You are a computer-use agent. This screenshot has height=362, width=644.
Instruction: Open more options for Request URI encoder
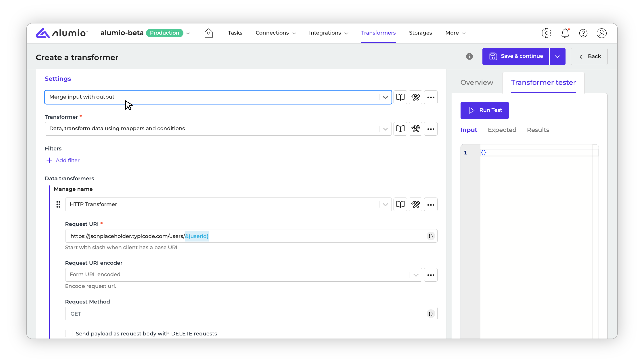(x=431, y=275)
